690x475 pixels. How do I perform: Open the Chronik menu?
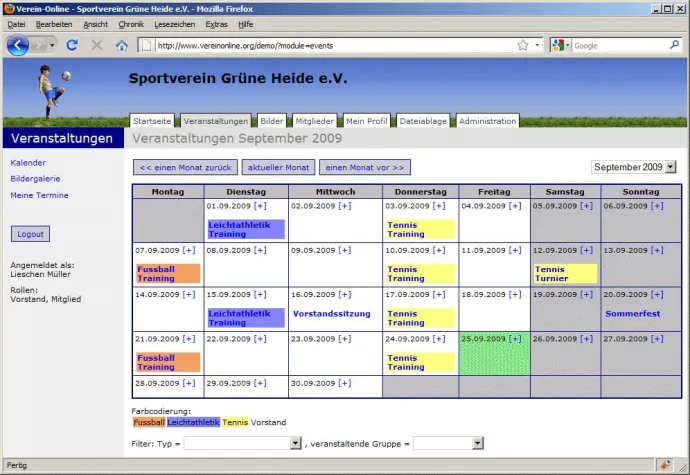point(131,23)
